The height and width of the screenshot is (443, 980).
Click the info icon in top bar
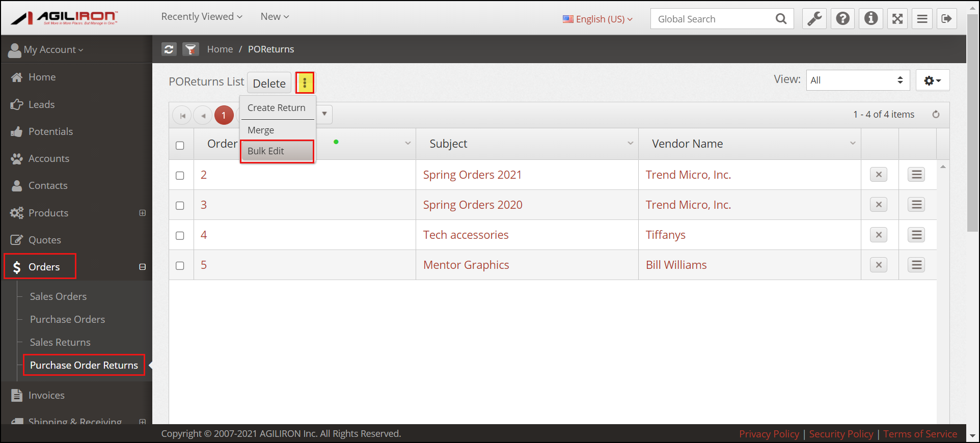click(871, 19)
